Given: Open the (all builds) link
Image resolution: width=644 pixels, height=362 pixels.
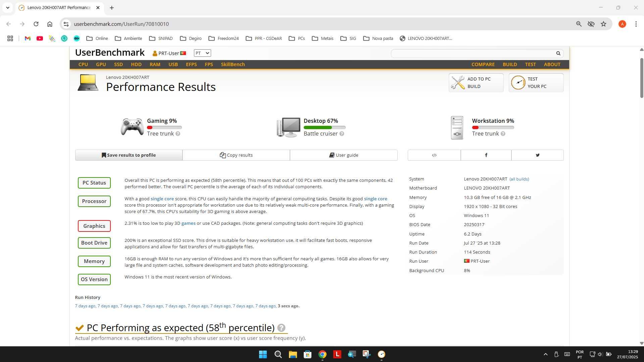Looking at the screenshot, I should pyautogui.click(x=519, y=179).
